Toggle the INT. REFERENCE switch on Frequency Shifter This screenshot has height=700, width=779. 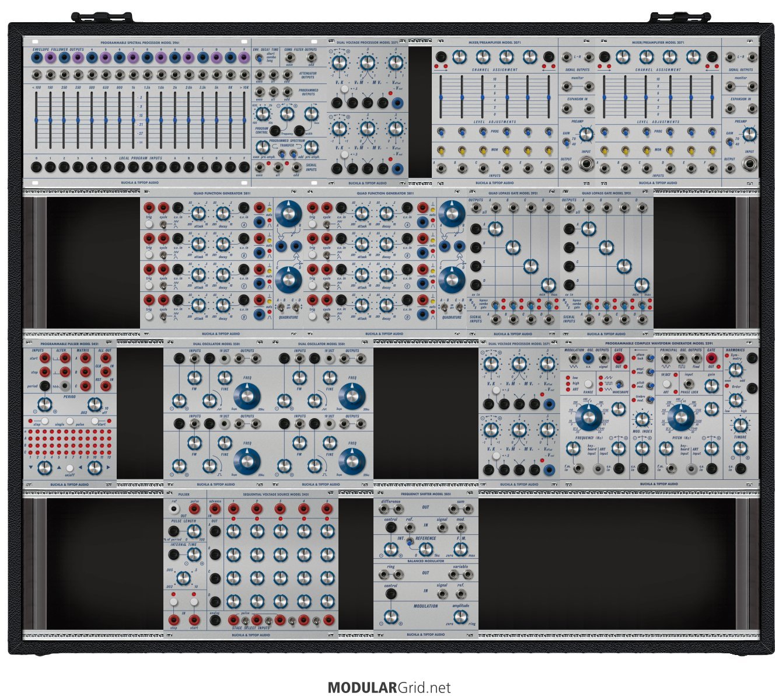[x=410, y=542]
